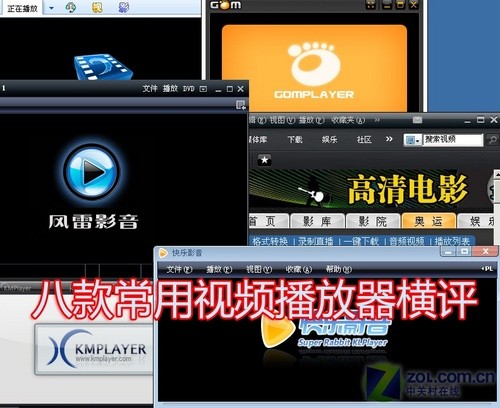Click inside the 搜索视频 search field

(453, 140)
